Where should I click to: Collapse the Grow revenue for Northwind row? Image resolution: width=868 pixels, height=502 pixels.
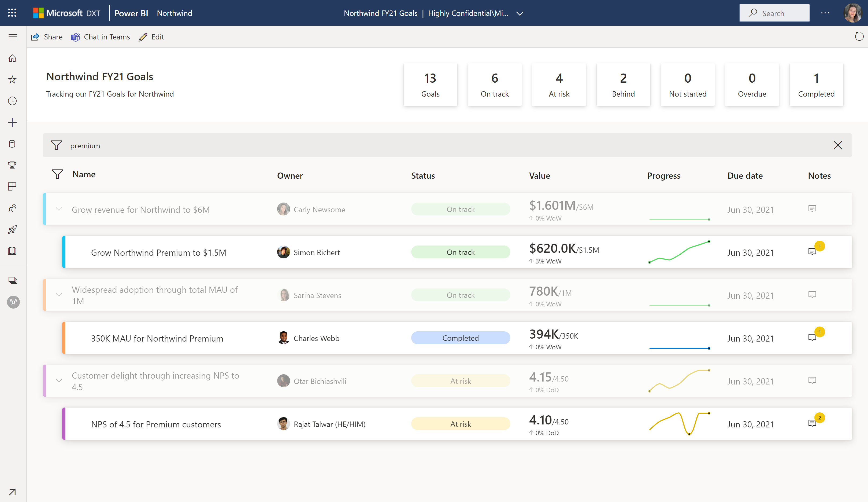(58, 209)
